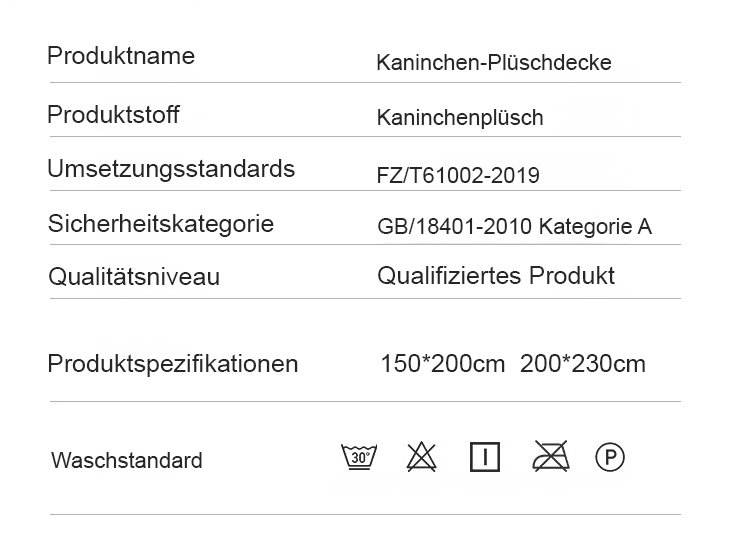The height and width of the screenshot is (536, 750).
Task: Click the square drying symbol icon
Action: 484,457
